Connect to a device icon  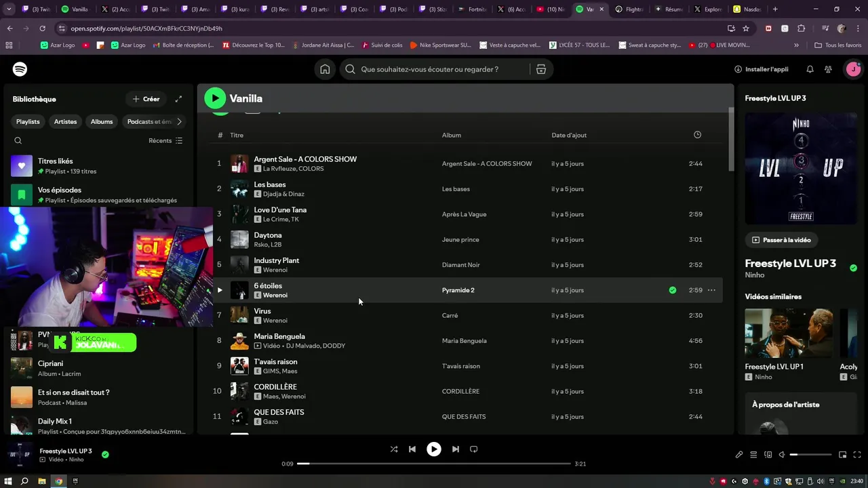point(768,455)
